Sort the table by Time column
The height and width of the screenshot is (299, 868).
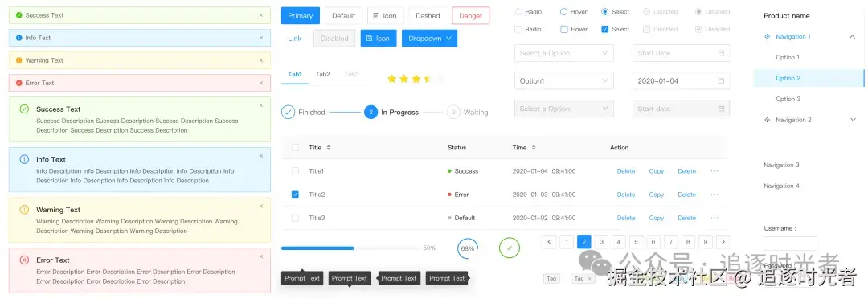click(x=534, y=148)
